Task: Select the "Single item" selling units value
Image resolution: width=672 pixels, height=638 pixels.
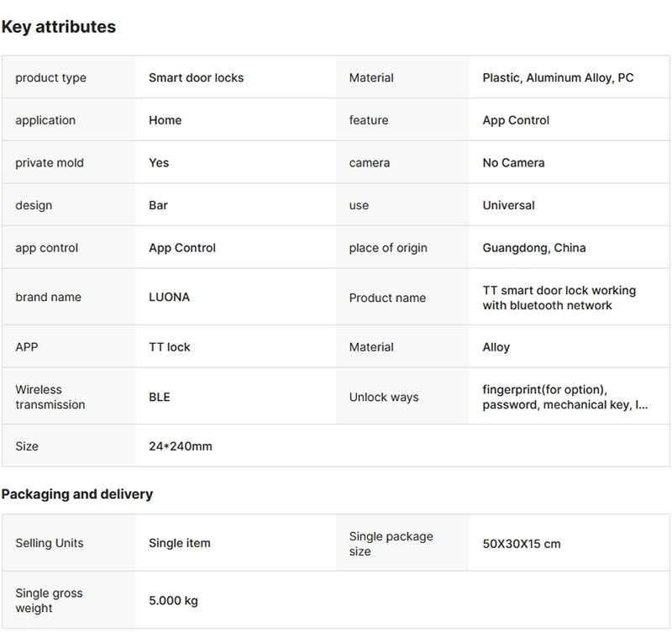Action: click(179, 543)
